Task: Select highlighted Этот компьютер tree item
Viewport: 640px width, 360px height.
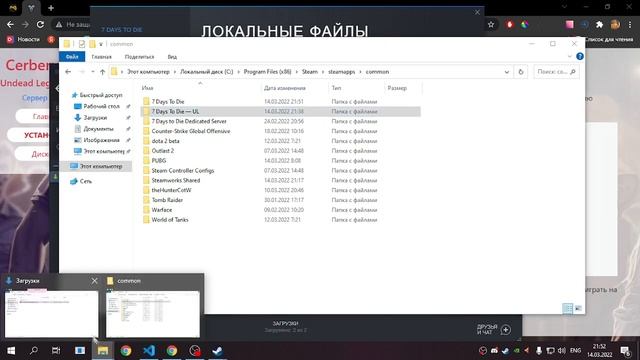Action: 96,166
